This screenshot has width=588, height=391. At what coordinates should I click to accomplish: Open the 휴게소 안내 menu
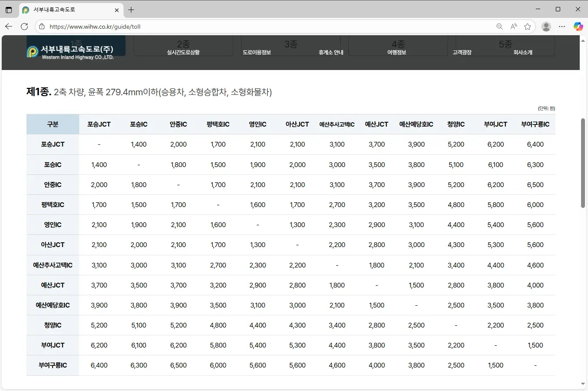coord(331,52)
